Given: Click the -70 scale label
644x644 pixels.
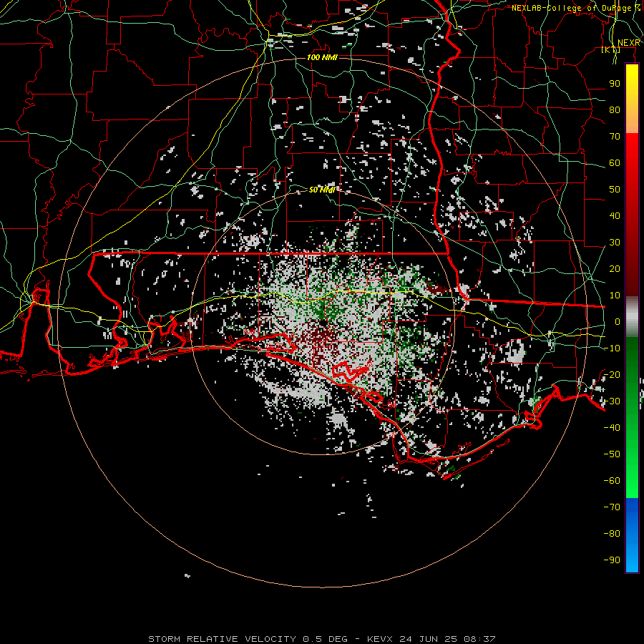Looking at the screenshot, I should pyautogui.click(x=612, y=507).
